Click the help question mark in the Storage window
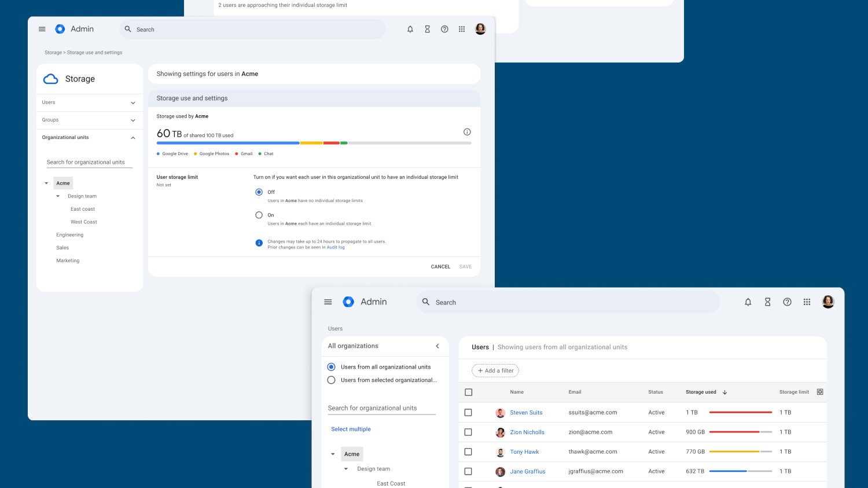 [444, 29]
